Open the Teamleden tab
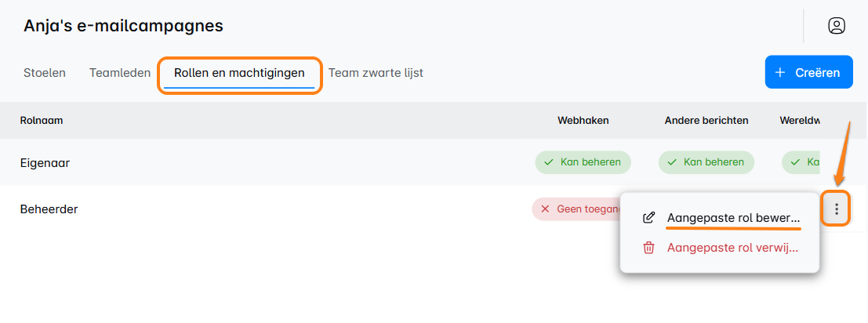 120,73
